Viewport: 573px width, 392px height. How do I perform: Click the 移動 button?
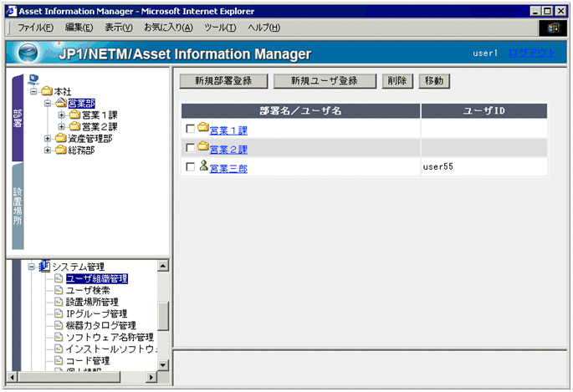434,81
